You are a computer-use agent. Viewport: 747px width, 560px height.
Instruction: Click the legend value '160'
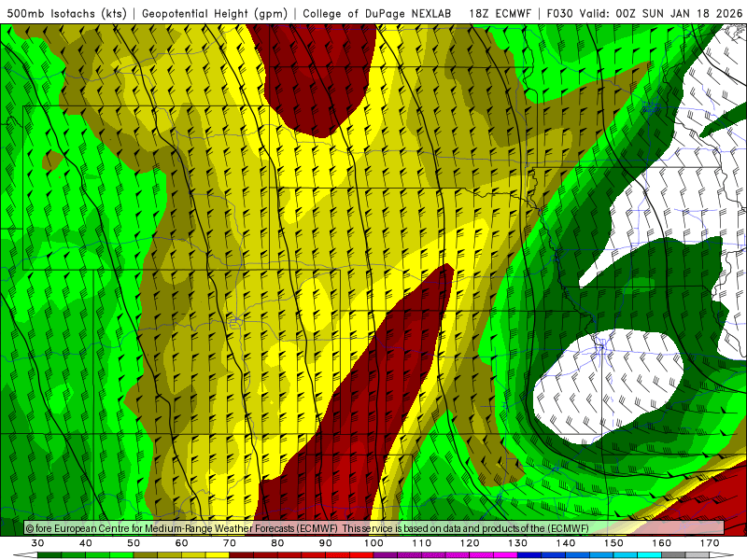click(662, 543)
